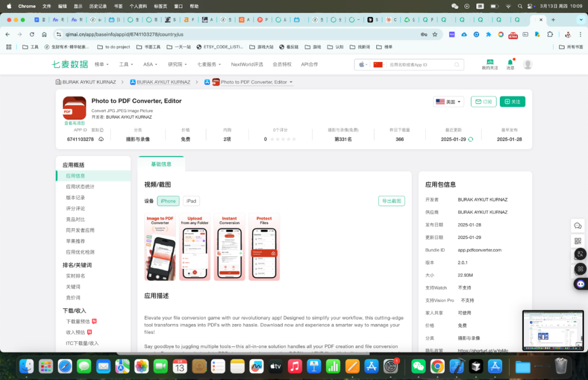Open WeChat from the Dock
This screenshot has height=380, width=588.
(x=418, y=366)
